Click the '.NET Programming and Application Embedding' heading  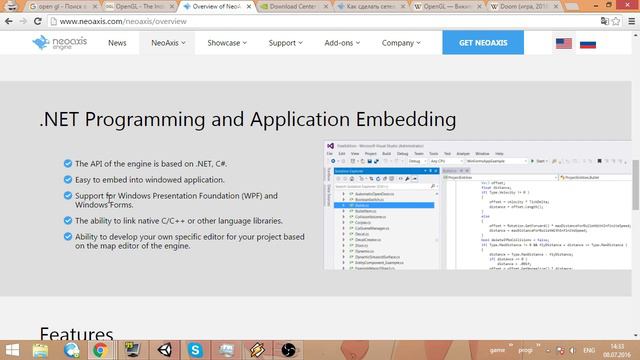click(248, 119)
